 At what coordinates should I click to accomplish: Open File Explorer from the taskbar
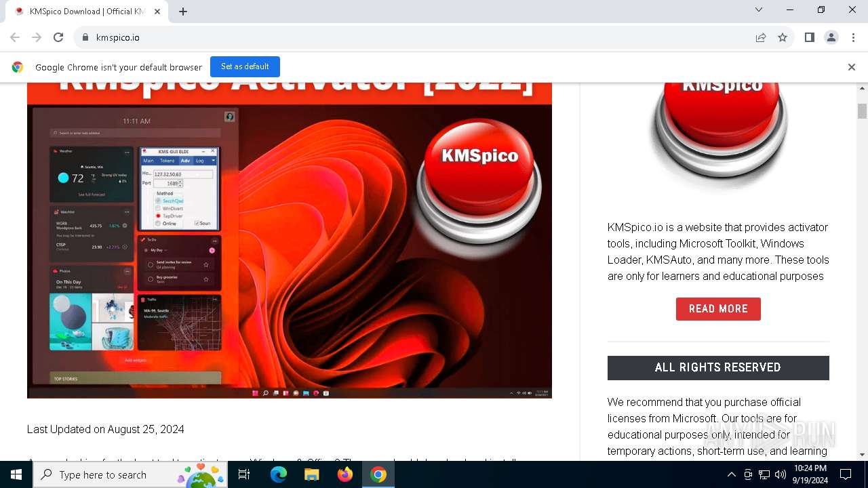tap(311, 474)
